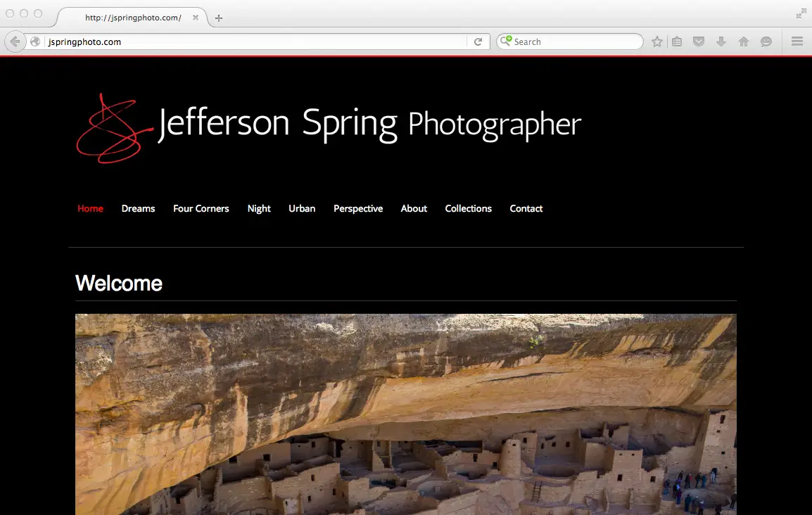Enter fullscreen using the top-right arrows

801,13
